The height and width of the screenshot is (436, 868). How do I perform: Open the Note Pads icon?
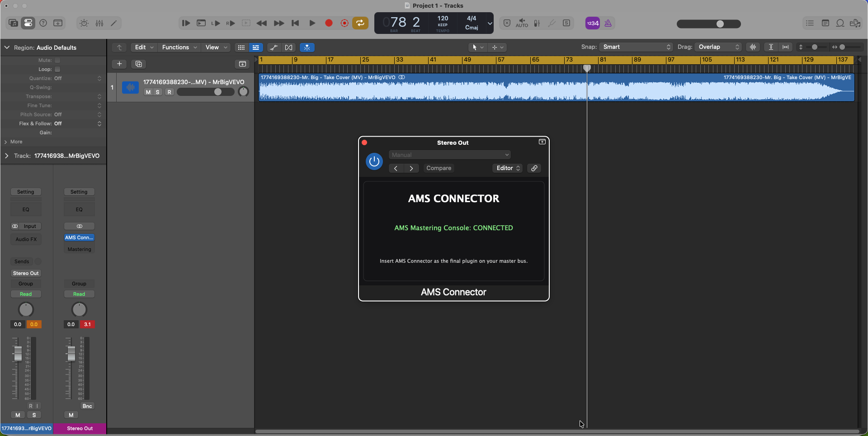826,23
